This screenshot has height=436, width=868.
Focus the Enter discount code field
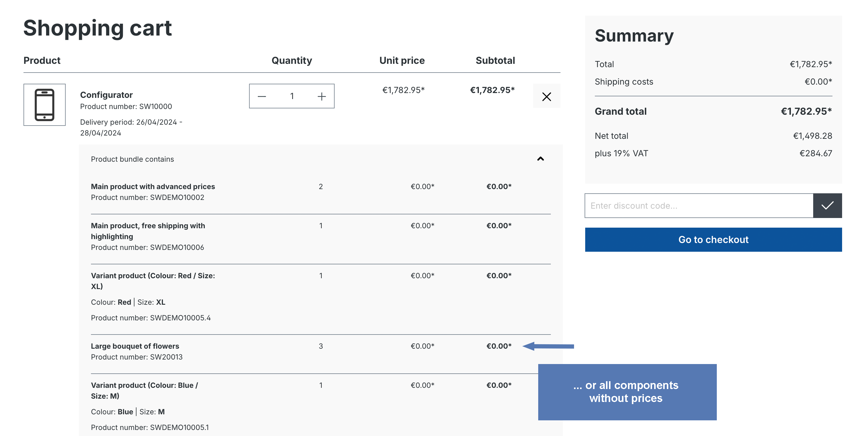coord(699,206)
